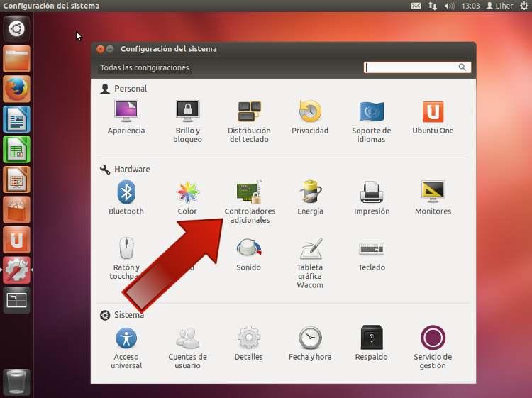Viewport: 532px width, 398px height.
Task: Launch LibreOffice Impress from launcher
Action: click(16, 179)
